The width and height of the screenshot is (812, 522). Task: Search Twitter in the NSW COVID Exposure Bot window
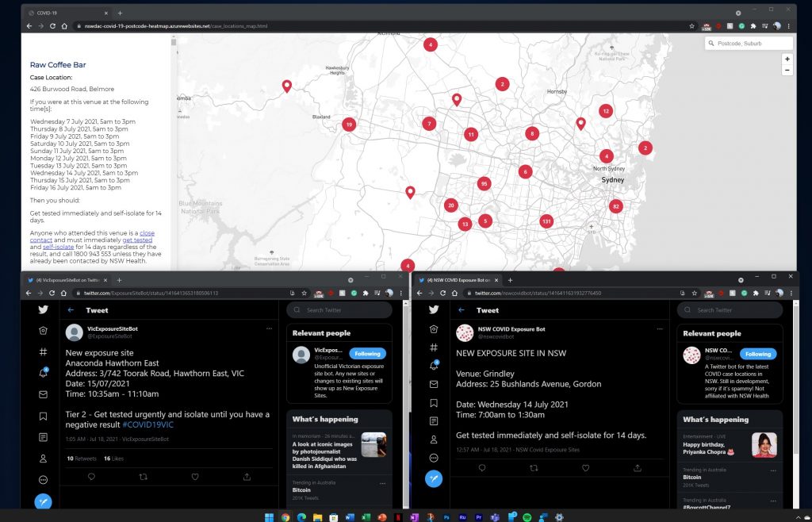tap(730, 310)
